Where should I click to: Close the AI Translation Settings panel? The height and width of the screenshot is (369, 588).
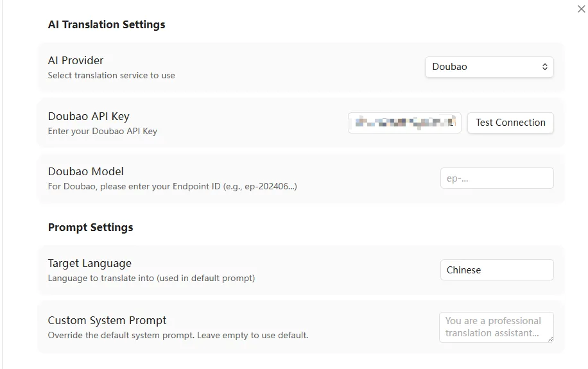(581, 9)
